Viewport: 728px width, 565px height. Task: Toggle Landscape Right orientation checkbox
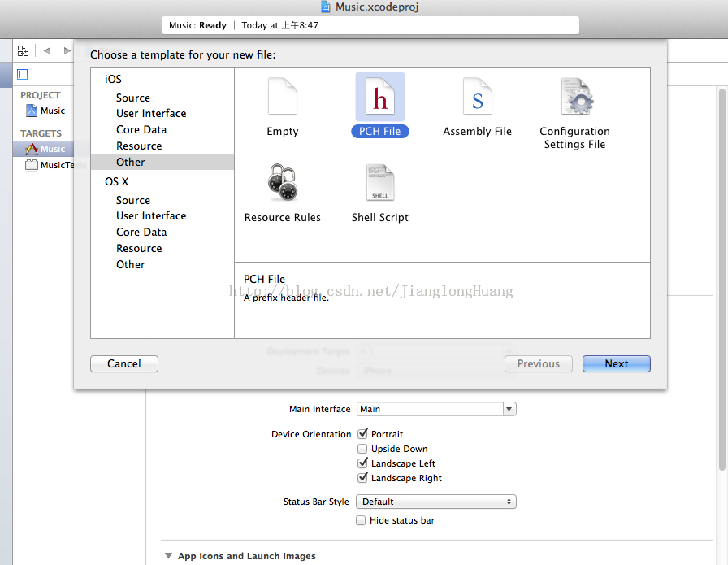point(362,478)
